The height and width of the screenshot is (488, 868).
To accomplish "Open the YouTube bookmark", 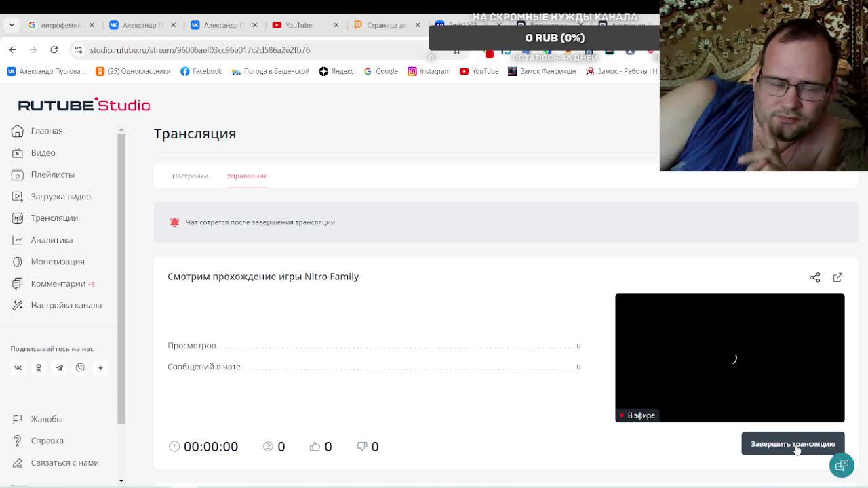I will point(479,71).
